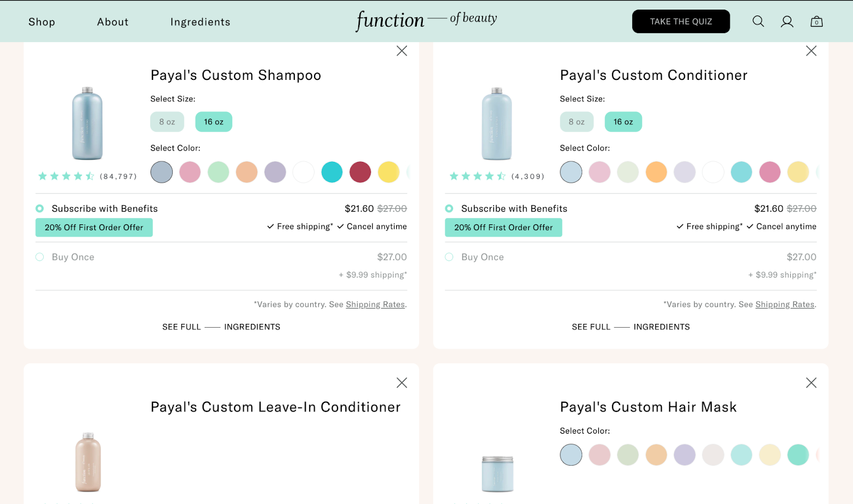Select 16 oz size for the conditioner
The image size is (853, 504).
coord(623,121)
